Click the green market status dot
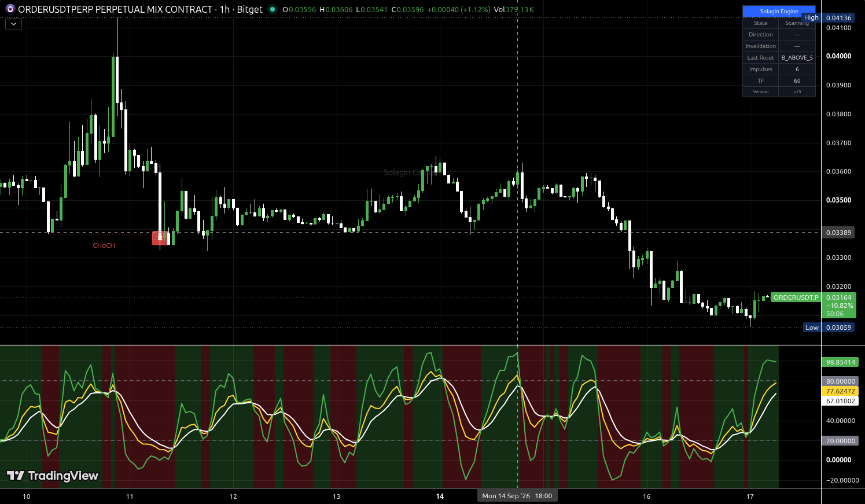 click(273, 9)
